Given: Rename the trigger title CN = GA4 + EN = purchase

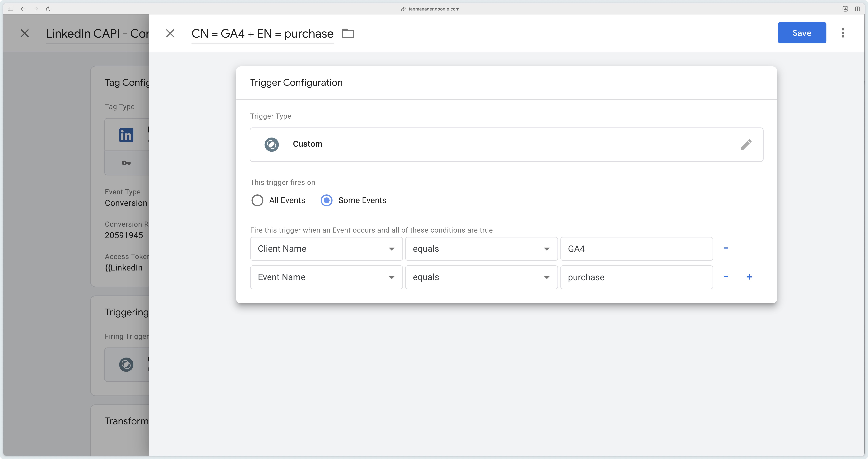Looking at the screenshot, I should coord(262,34).
